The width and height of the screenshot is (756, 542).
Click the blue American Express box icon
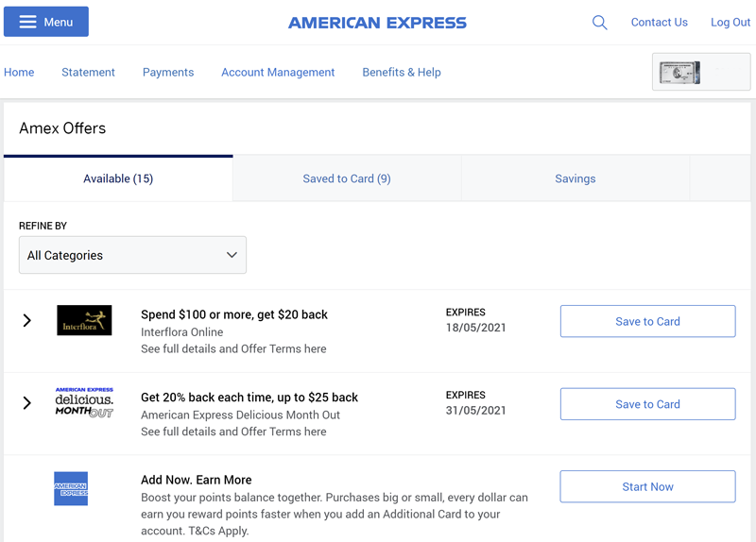(x=71, y=488)
